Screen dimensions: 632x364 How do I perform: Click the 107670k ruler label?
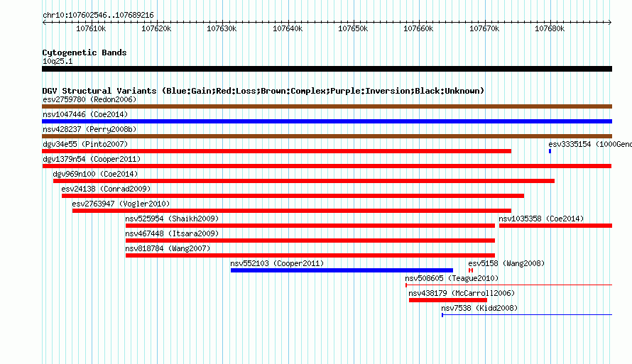pyautogui.click(x=484, y=28)
